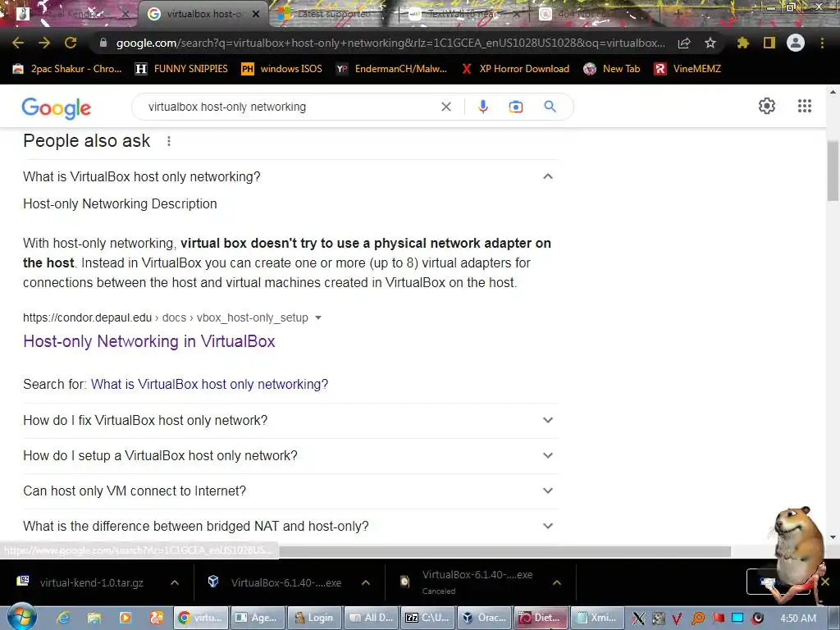Open Chrome three-dot menu
The height and width of the screenshot is (630, 840).
tap(822, 43)
